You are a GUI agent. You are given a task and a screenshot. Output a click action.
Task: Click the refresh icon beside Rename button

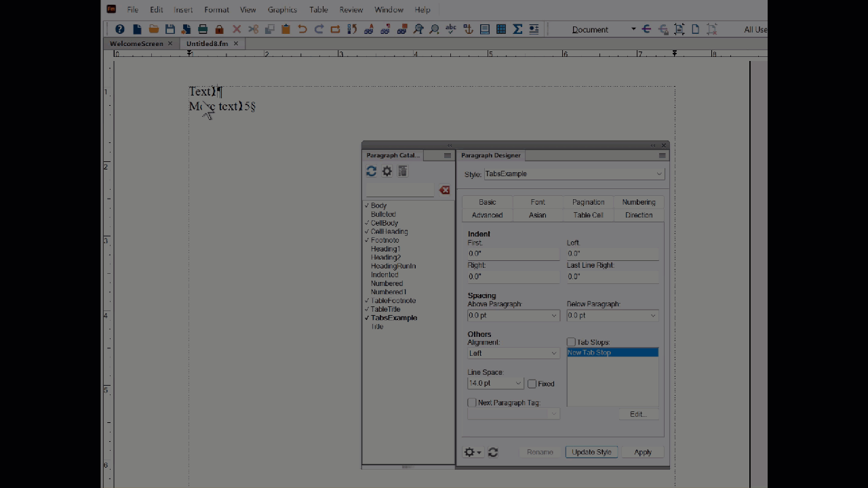coord(493,452)
